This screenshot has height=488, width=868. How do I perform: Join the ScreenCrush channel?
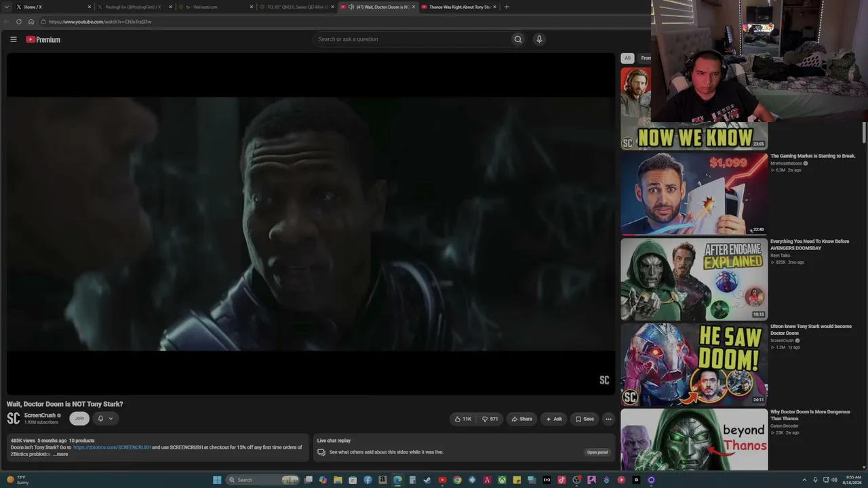(x=79, y=418)
